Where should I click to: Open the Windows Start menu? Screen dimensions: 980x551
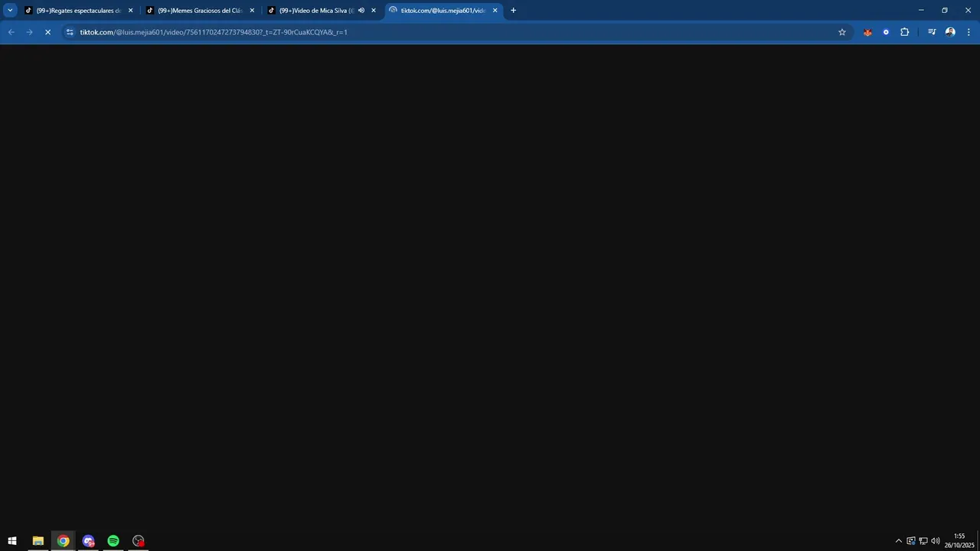12,541
